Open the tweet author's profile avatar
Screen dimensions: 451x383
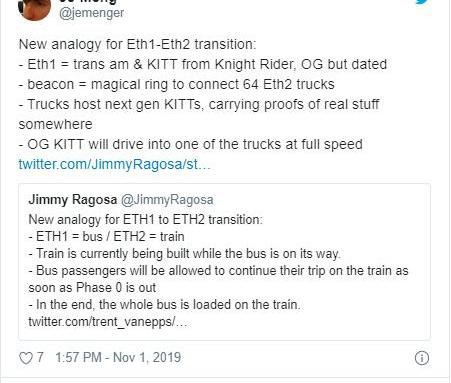pyautogui.click(x=34, y=9)
